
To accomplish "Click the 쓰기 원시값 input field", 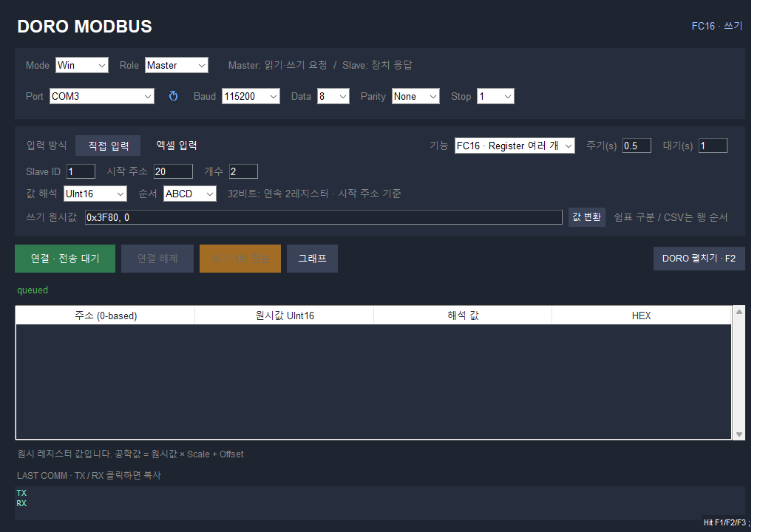I will tap(323, 217).
